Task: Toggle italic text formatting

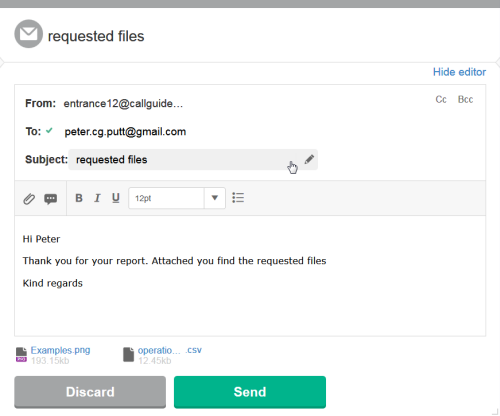Action: click(97, 198)
